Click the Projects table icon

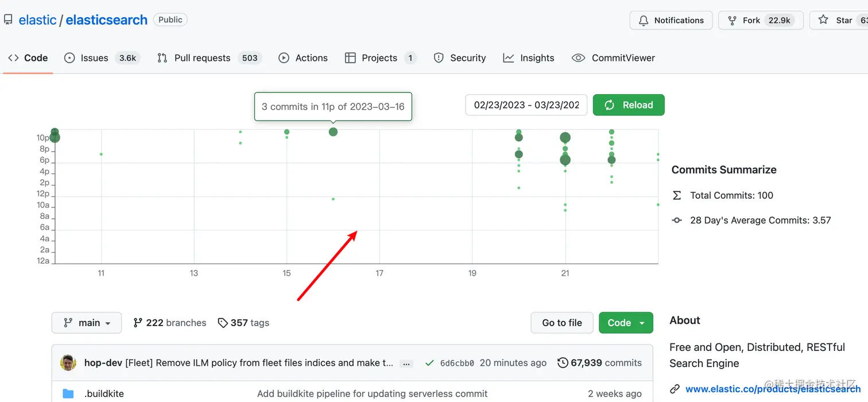[x=350, y=58]
